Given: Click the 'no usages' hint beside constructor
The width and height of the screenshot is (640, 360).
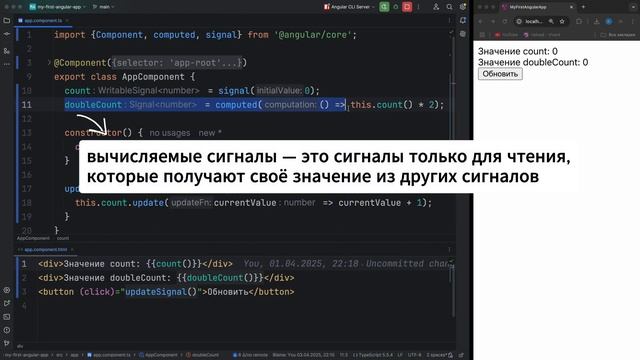Looking at the screenshot, I should (x=170, y=133).
